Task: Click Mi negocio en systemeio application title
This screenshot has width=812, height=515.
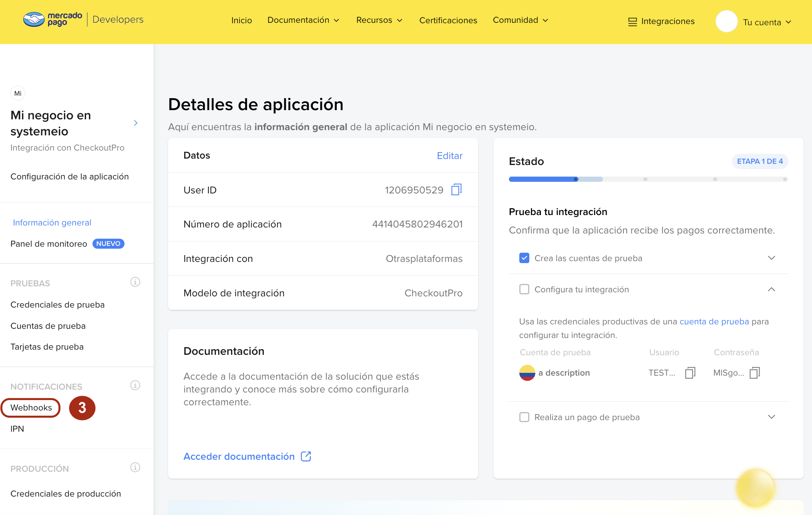Action: [51, 123]
